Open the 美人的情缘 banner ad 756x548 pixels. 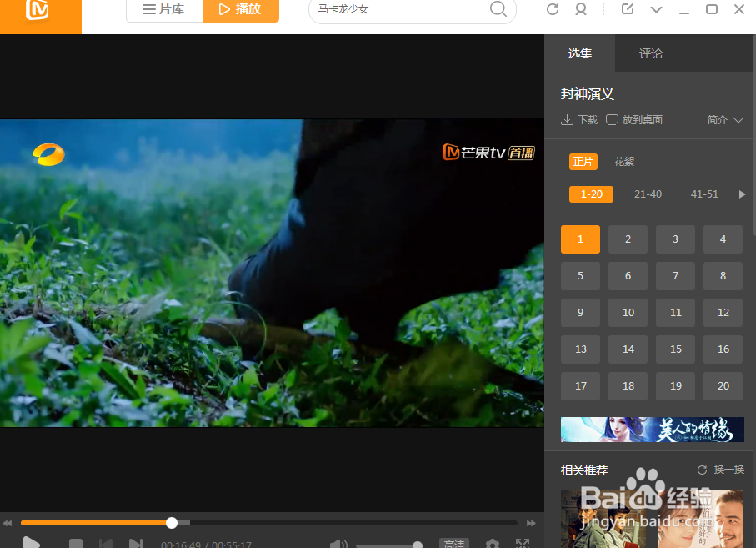click(653, 430)
